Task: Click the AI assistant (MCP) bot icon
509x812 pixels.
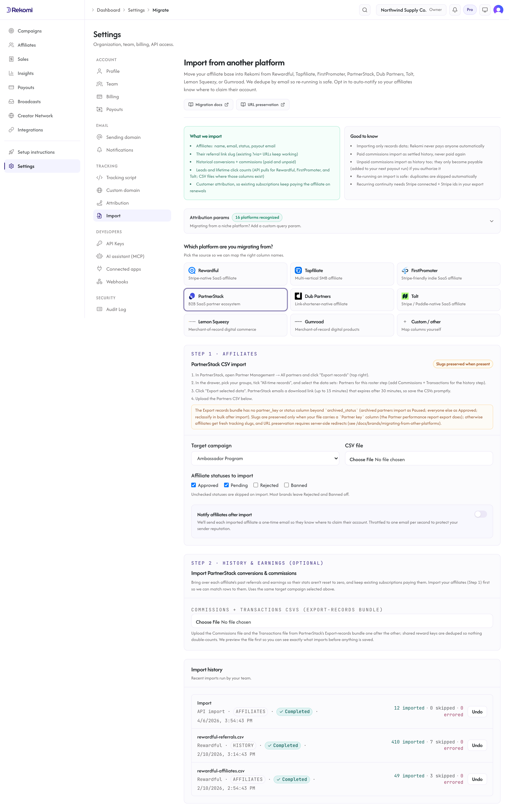Action: [x=99, y=256]
